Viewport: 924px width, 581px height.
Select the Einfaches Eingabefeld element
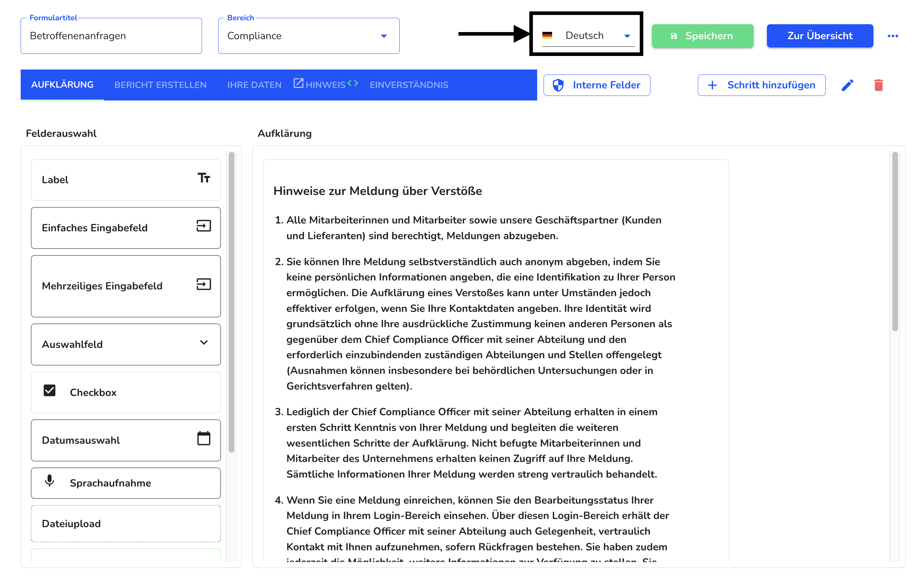click(x=126, y=228)
